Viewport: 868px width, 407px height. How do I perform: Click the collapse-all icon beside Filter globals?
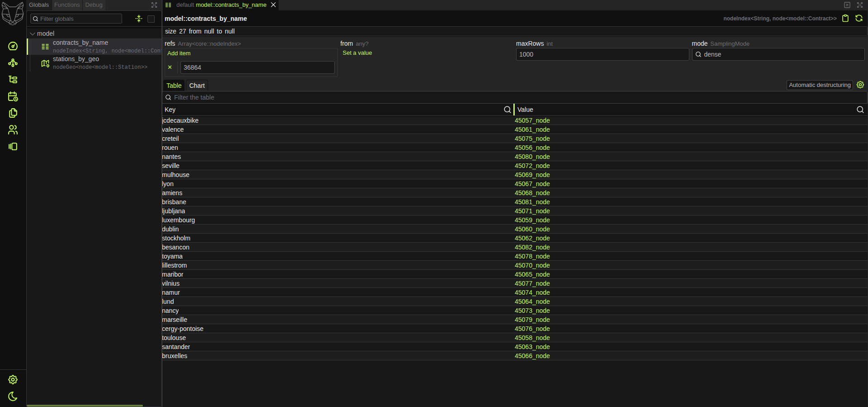(x=139, y=19)
